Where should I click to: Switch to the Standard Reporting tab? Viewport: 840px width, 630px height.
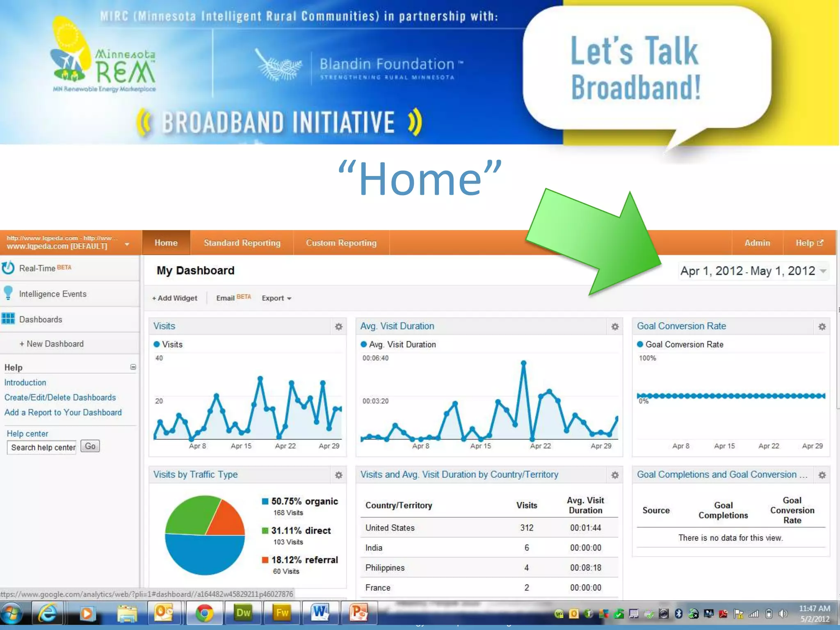242,243
